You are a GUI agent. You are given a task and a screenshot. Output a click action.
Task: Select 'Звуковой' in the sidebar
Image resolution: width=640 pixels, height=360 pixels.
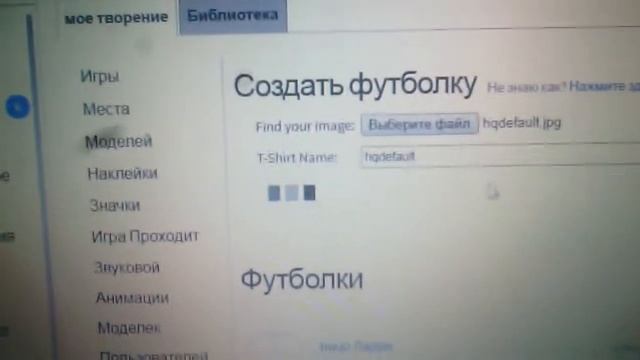click(x=127, y=267)
